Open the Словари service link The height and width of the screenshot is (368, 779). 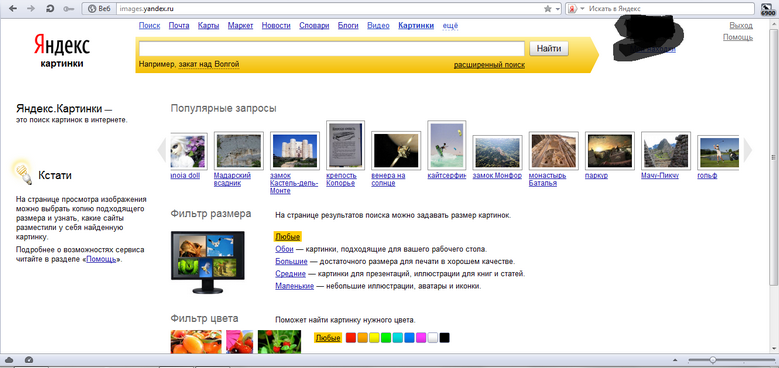tap(314, 26)
